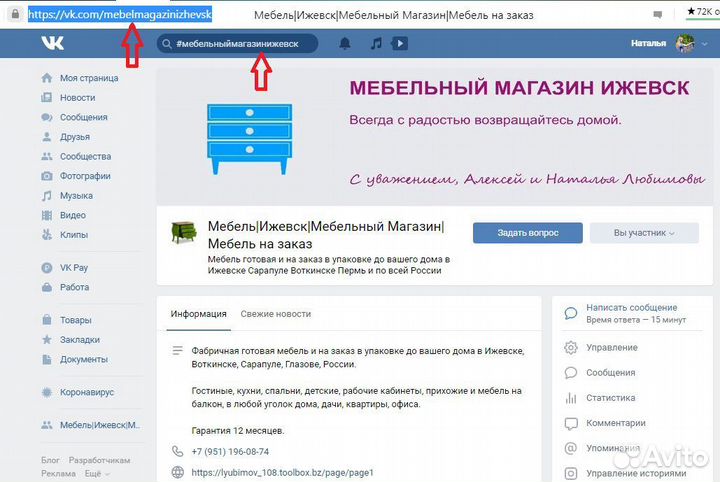Expand the account dropdown arrow beside avatar

tap(705, 44)
